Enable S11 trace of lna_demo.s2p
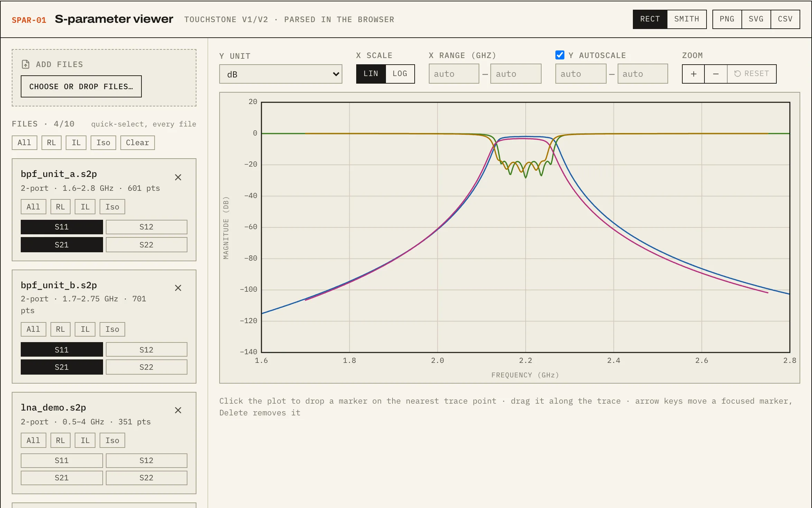812x508 pixels. (x=62, y=461)
